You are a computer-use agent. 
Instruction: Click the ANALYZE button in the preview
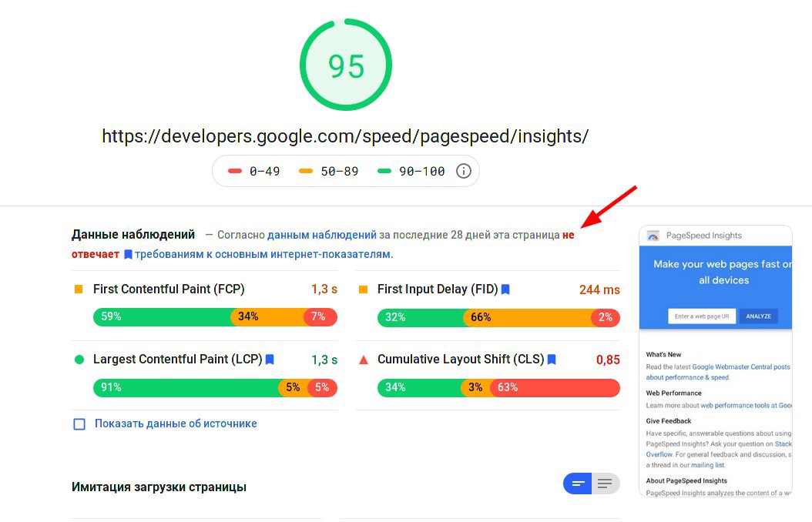[x=758, y=316]
